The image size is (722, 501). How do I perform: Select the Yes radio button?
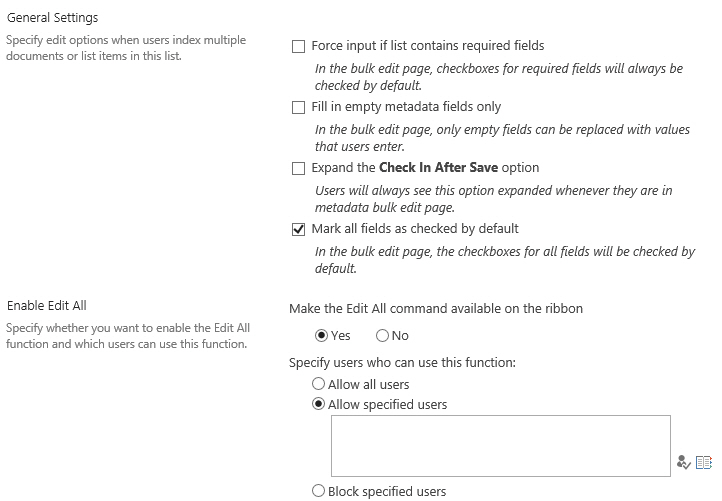coord(321,336)
